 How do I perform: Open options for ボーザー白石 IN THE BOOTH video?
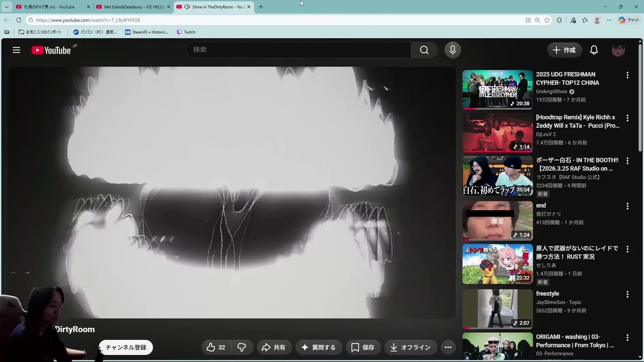point(627,161)
